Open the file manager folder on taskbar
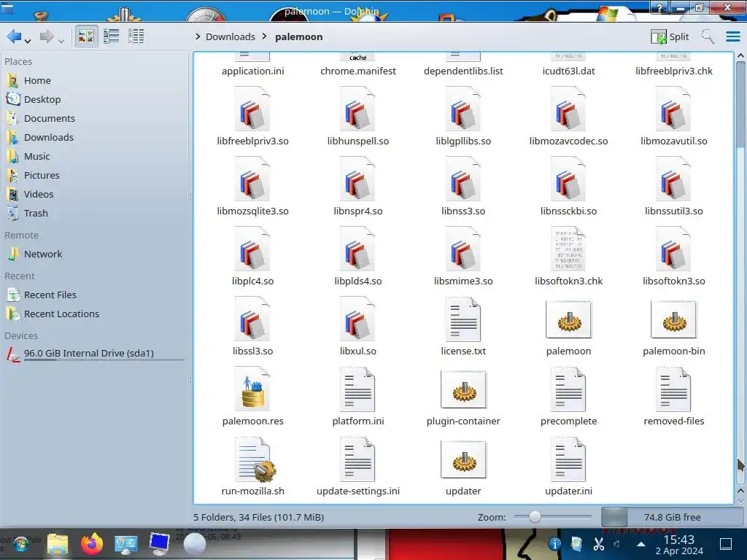The image size is (747, 560). pyautogui.click(x=57, y=544)
